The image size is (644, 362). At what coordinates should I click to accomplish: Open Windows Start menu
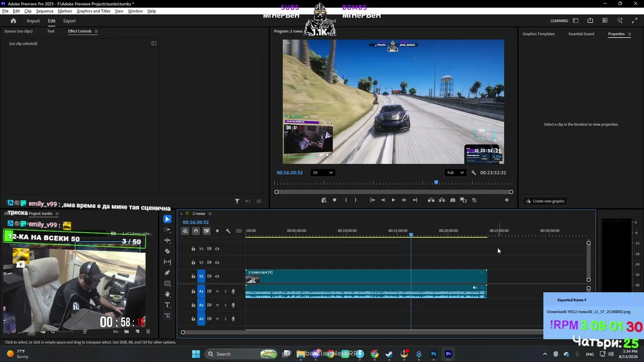[x=196, y=354]
